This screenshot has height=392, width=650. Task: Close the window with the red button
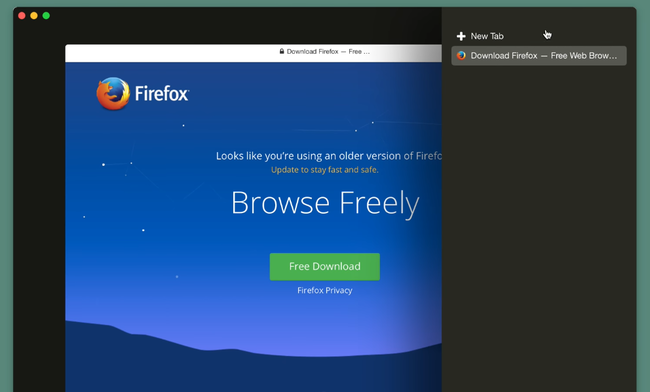[x=22, y=16]
